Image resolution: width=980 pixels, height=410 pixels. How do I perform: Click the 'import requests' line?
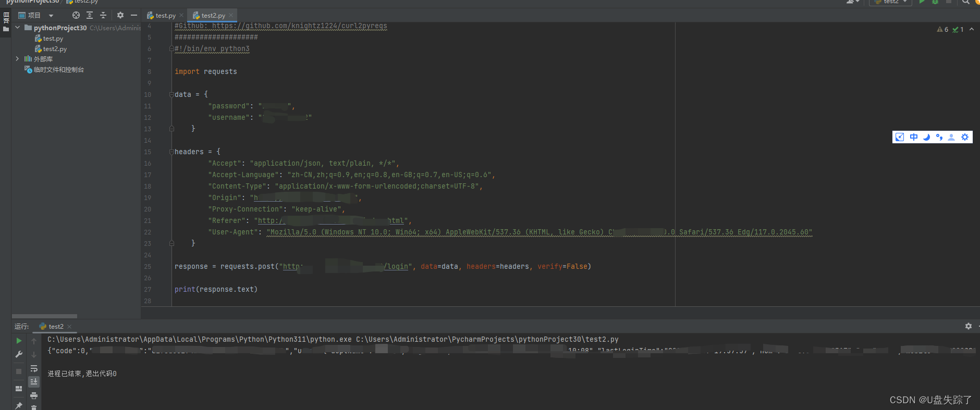pyautogui.click(x=206, y=72)
